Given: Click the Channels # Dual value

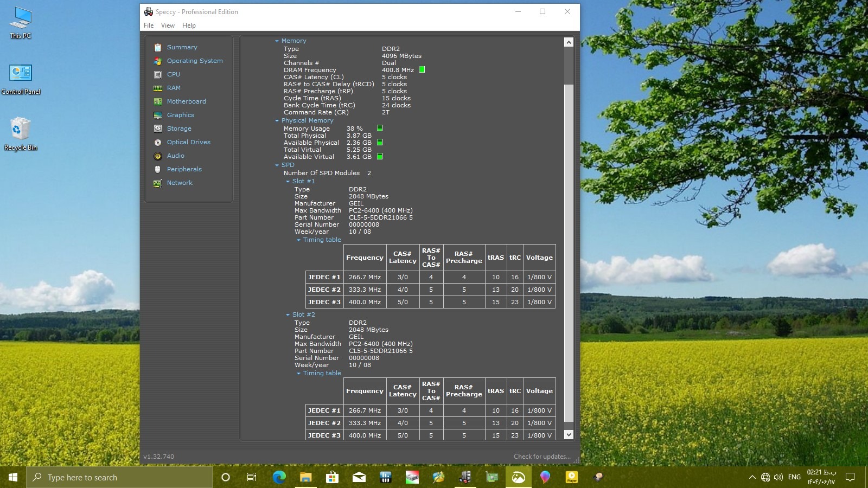Looking at the screenshot, I should coord(389,63).
